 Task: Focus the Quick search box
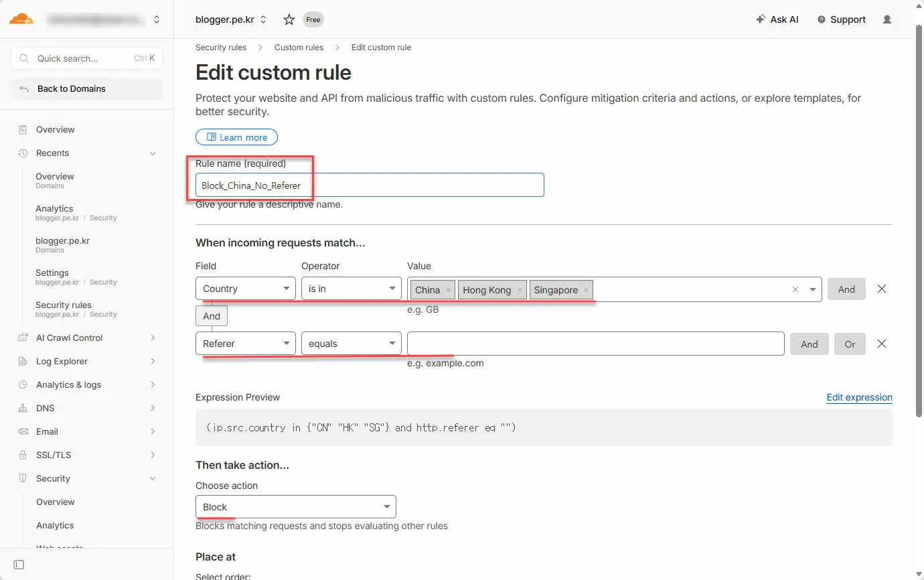point(87,58)
